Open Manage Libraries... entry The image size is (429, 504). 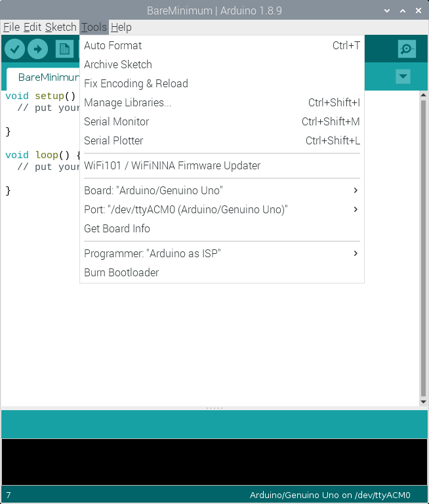pos(222,102)
